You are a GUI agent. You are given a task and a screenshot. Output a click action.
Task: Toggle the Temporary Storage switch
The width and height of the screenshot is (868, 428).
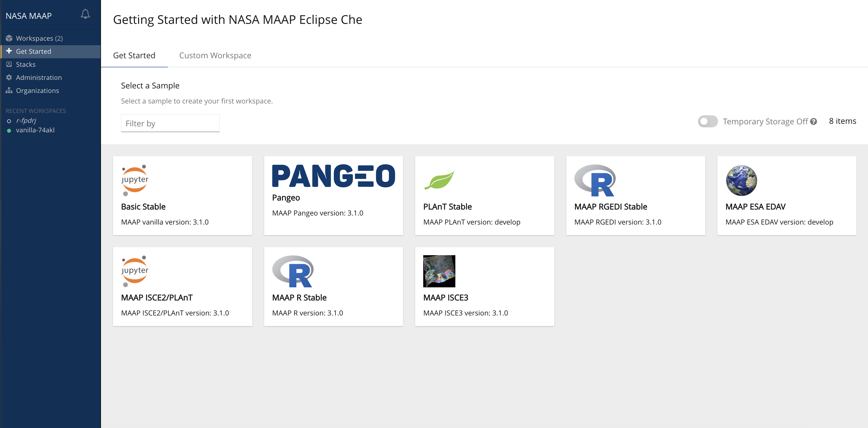(x=708, y=121)
